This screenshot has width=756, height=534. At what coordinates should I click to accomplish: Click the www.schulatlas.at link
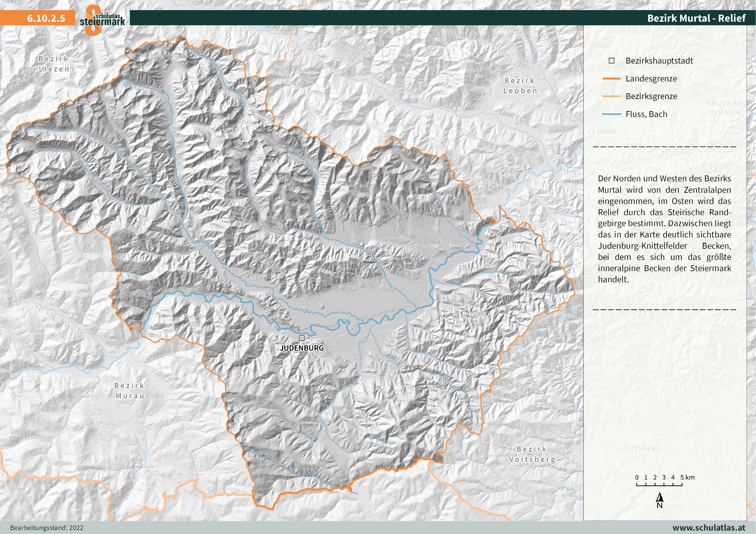coord(709,527)
